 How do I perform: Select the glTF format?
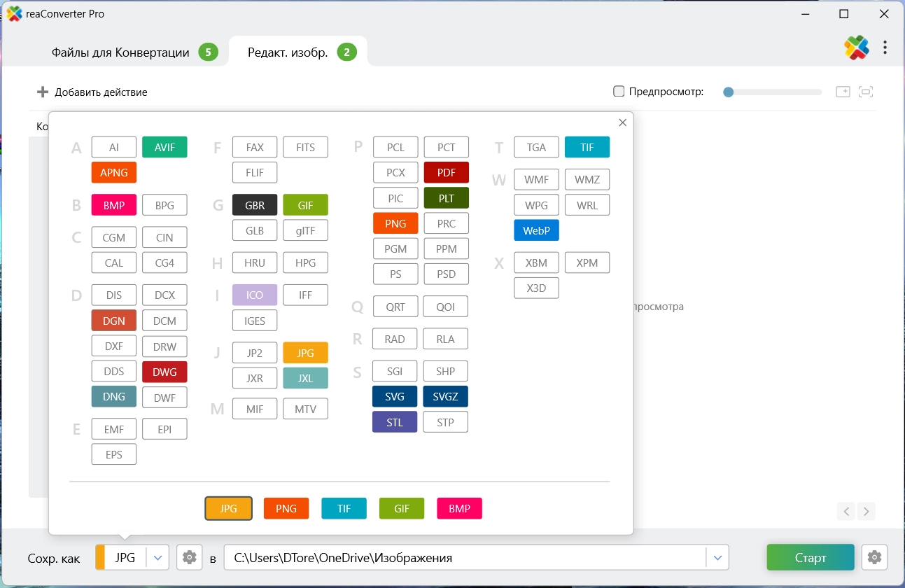point(306,230)
